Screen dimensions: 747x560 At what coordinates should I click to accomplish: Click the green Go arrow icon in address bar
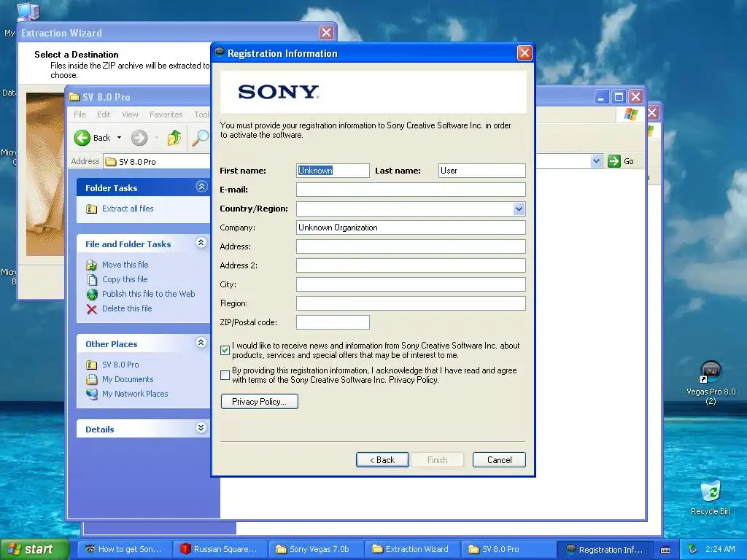coord(614,161)
